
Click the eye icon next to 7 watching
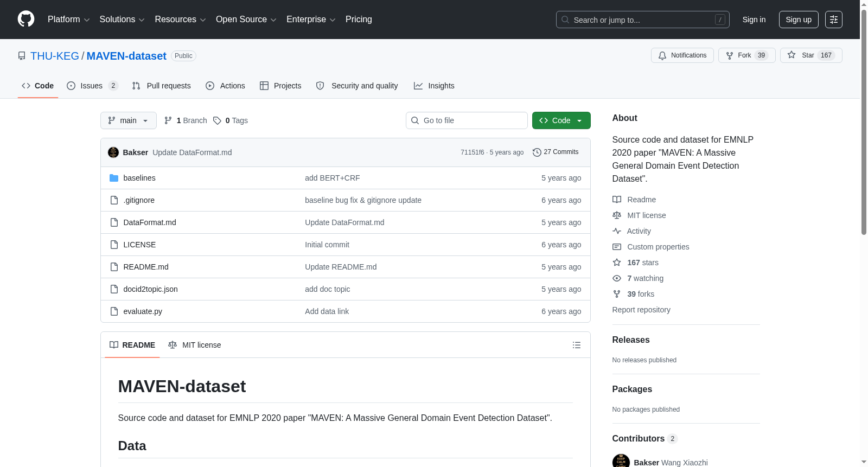pyautogui.click(x=617, y=278)
